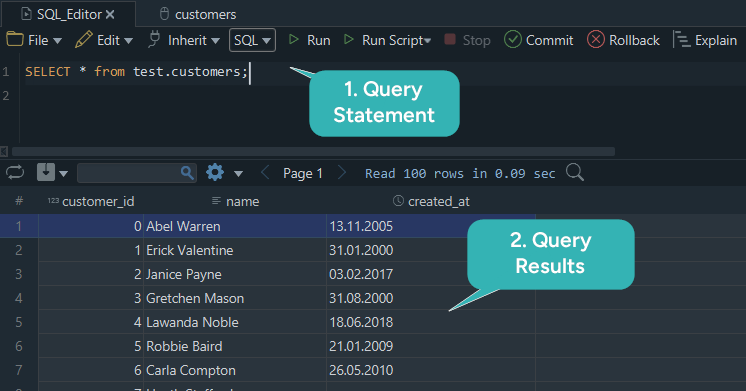Expand the export dropdown arrow
The height and width of the screenshot is (391, 746).
(x=63, y=174)
